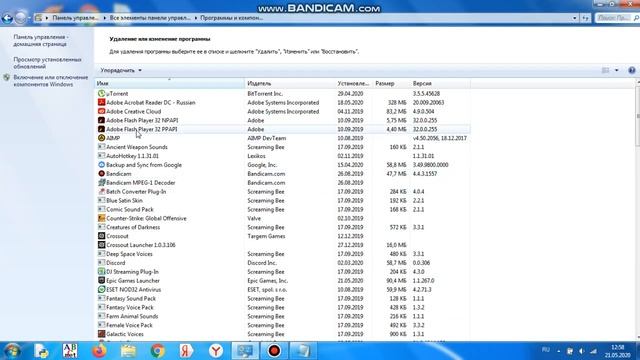Viewport: 640px width, 360px height.
Task: Click Crossout Launcher 1.0.3.106 icon
Action: 102,245
